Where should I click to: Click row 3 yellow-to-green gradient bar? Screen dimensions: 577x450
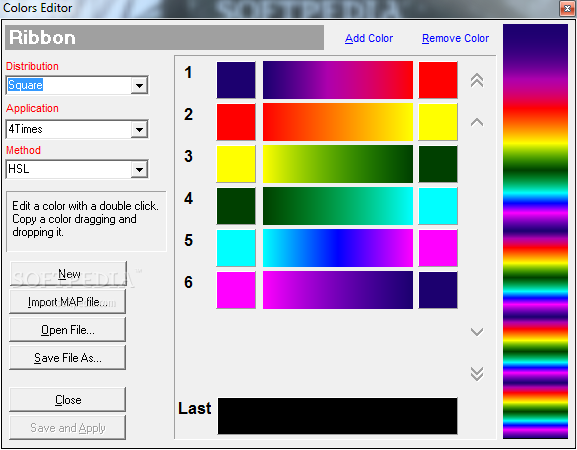pyautogui.click(x=338, y=164)
